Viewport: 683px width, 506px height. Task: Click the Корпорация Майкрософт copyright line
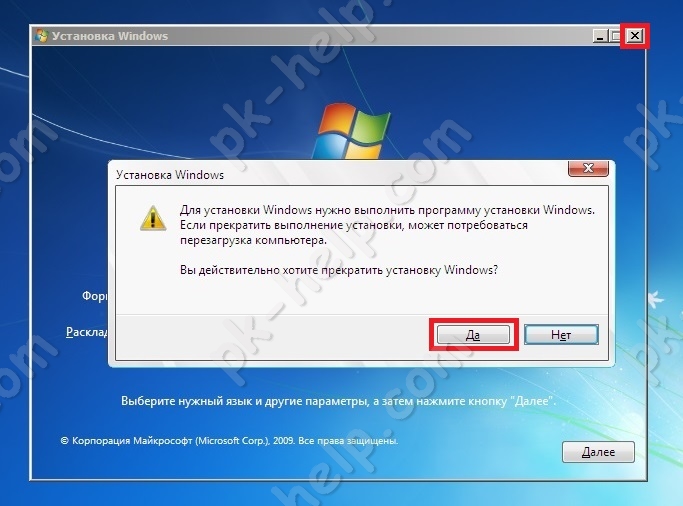[x=230, y=441]
